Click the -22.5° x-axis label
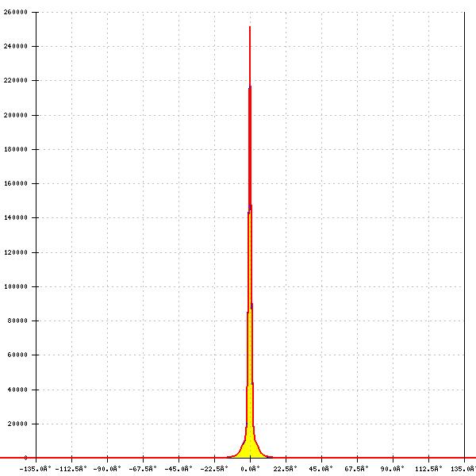This screenshot has height=476, width=476. click(x=214, y=469)
